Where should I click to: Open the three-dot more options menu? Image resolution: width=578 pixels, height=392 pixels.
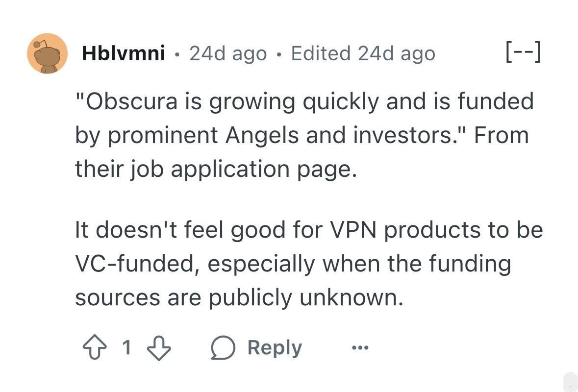pos(359,348)
